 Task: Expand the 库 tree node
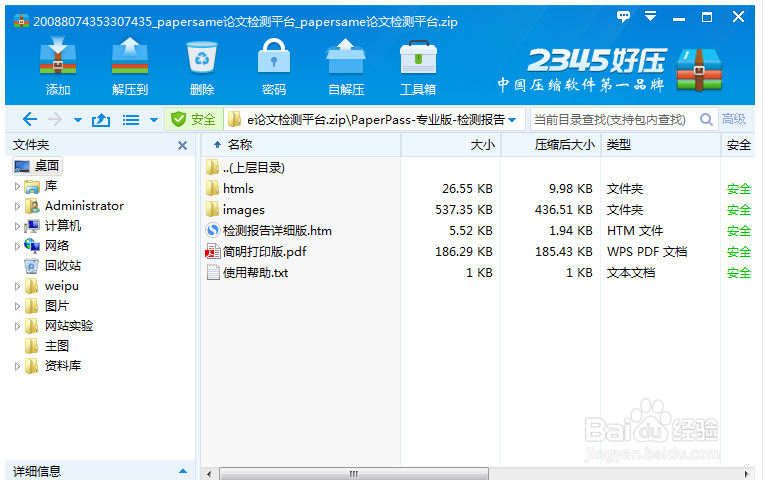[x=17, y=186]
